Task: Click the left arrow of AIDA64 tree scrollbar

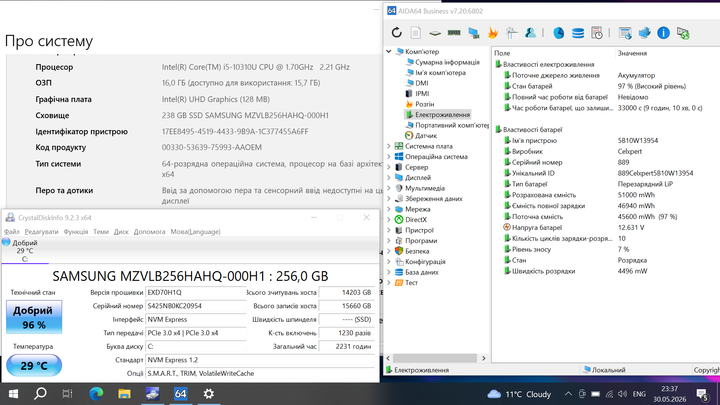Action: coord(388,358)
